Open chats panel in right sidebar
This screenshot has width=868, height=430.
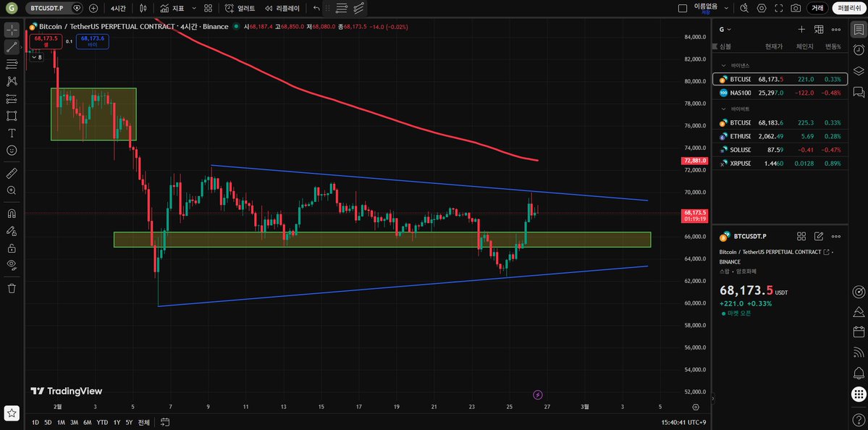859,92
